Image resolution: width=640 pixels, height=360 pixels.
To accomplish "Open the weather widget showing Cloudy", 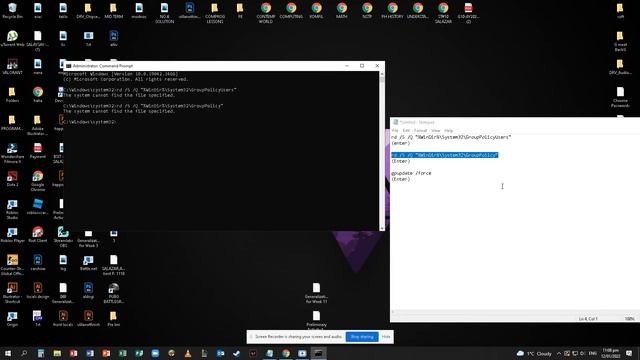I will point(534,353).
